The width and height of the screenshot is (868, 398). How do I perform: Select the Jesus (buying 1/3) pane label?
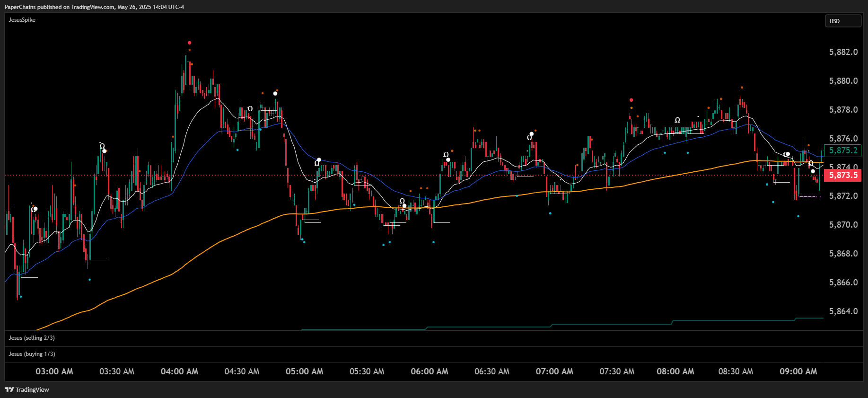pyautogui.click(x=32, y=354)
